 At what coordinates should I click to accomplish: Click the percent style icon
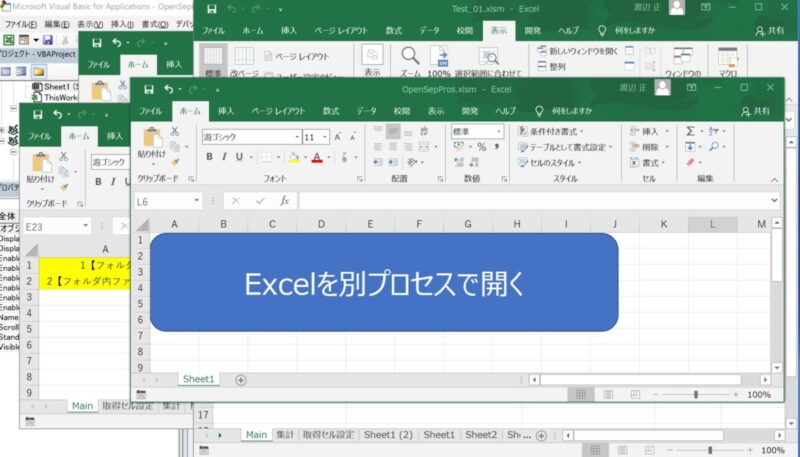pyautogui.click(x=482, y=147)
